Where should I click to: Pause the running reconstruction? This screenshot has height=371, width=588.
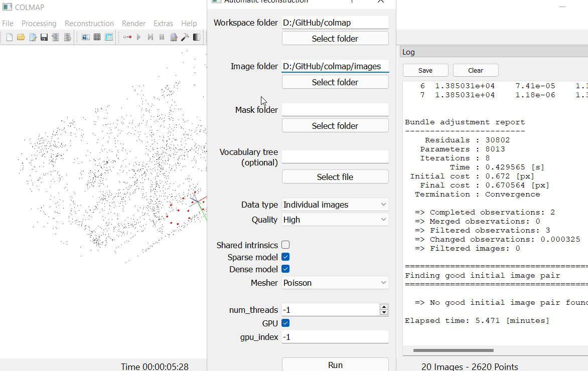point(162,37)
